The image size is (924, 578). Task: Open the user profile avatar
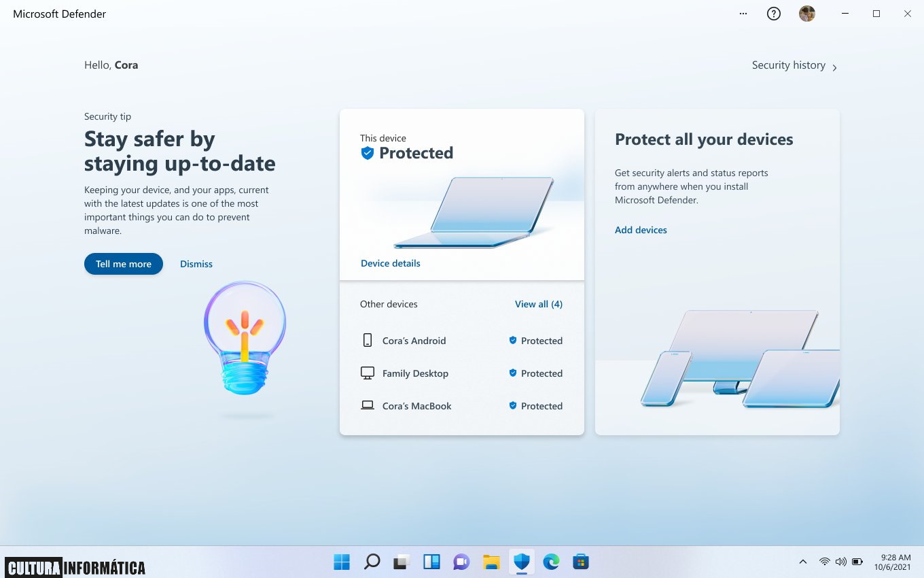click(x=807, y=14)
